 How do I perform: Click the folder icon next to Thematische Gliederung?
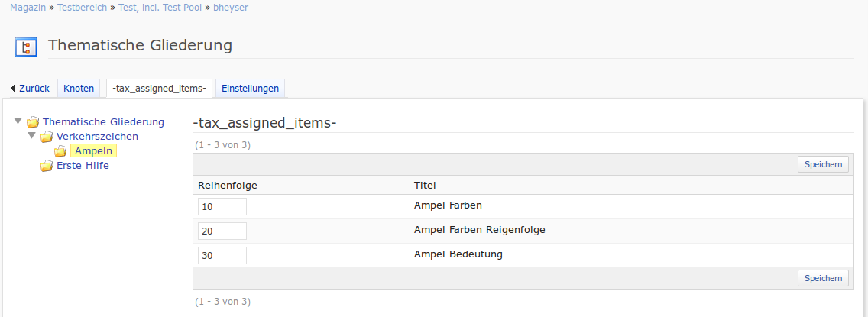point(32,122)
